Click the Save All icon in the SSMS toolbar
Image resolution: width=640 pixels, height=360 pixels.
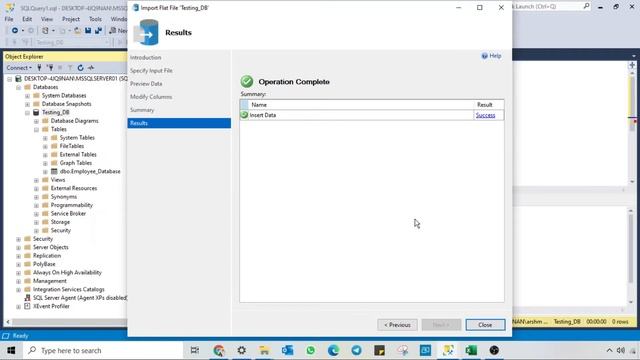98,31
